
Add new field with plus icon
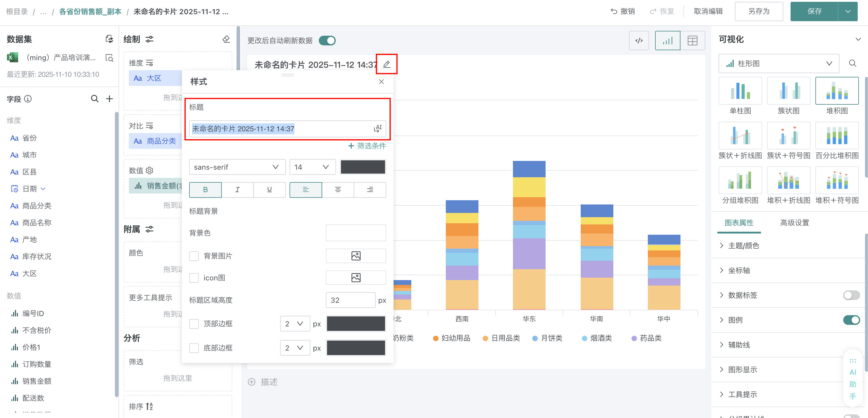click(x=109, y=99)
